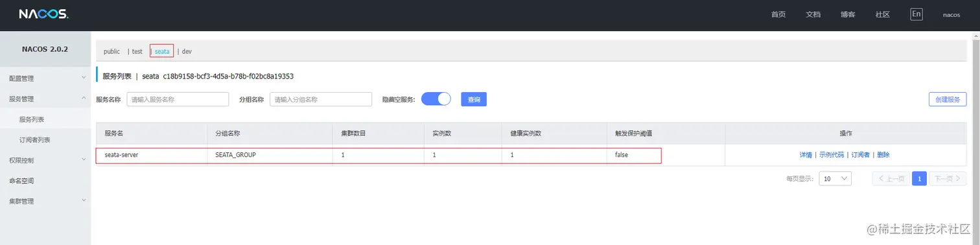Click the NACOS 2.0.2 sidebar title

coord(45,49)
